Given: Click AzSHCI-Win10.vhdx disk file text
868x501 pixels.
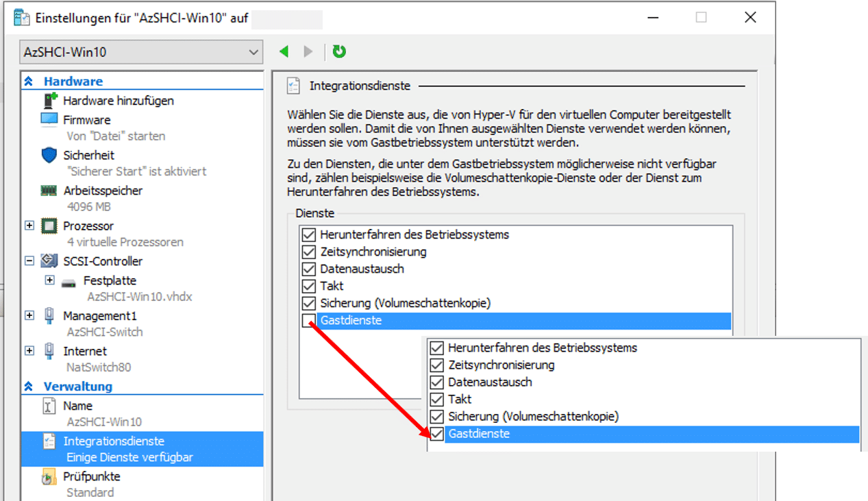Looking at the screenshot, I should click(140, 297).
